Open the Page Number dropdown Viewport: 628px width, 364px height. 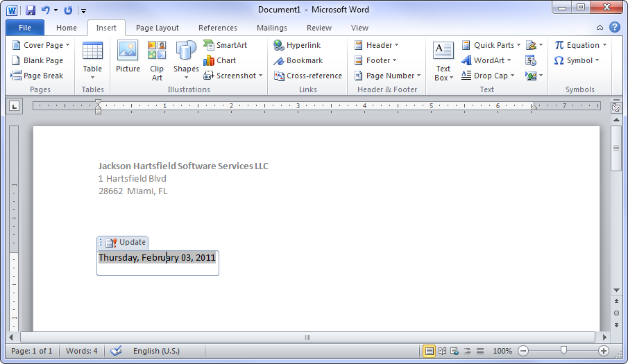click(x=387, y=76)
